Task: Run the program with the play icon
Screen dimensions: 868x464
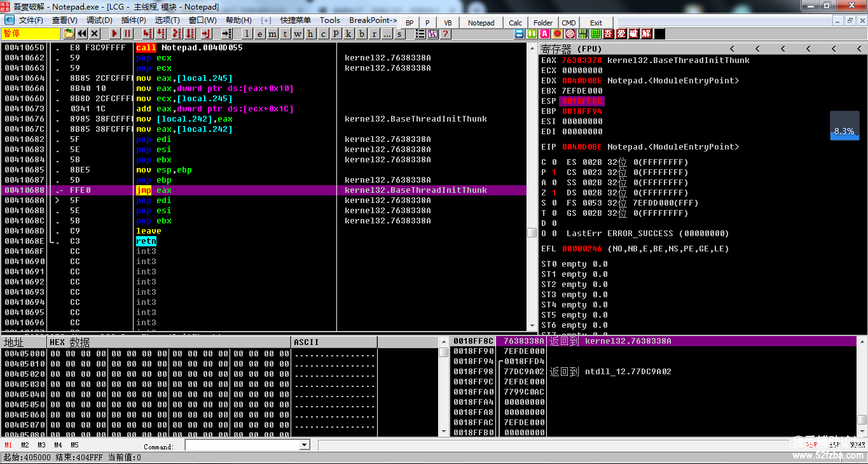Action: (x=114, y=34)
